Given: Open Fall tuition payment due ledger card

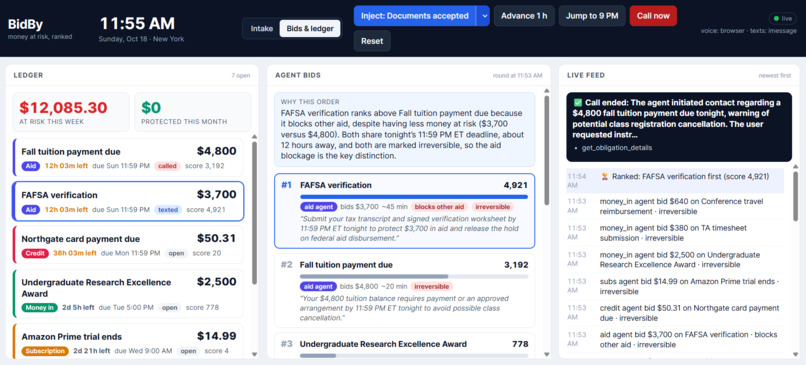Looking at the screenshot, I should coord(127,157).
